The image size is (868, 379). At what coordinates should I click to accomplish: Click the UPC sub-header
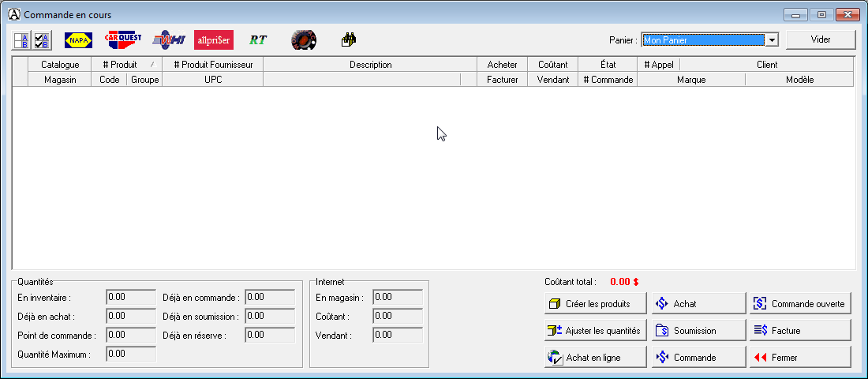(213, 79)
